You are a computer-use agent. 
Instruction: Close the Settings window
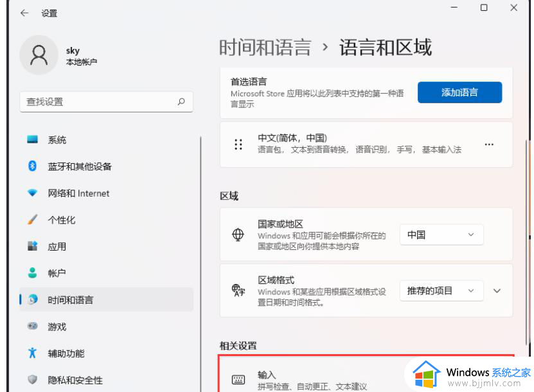(514, 8)
